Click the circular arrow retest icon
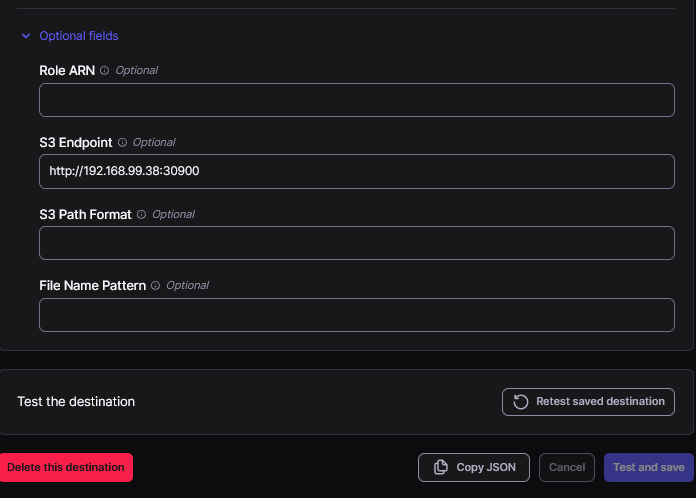Viewport: 696px width, 498px height. 520,402
